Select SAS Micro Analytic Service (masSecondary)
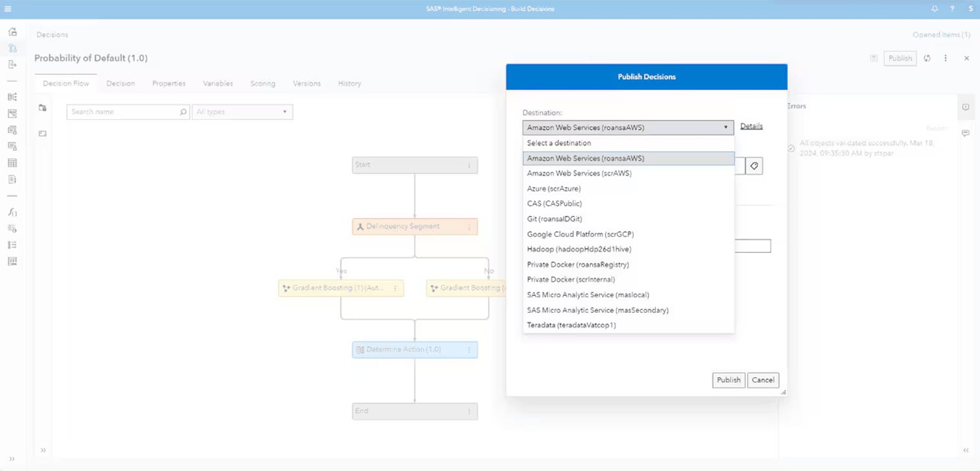The height and width of the screenshot is (471, 980). pos(628,310)
